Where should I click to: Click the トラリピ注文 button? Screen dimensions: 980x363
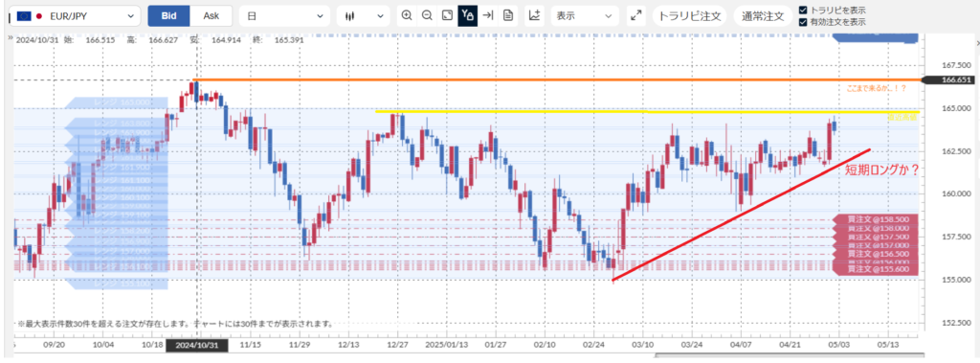click(x=689, y=16)
